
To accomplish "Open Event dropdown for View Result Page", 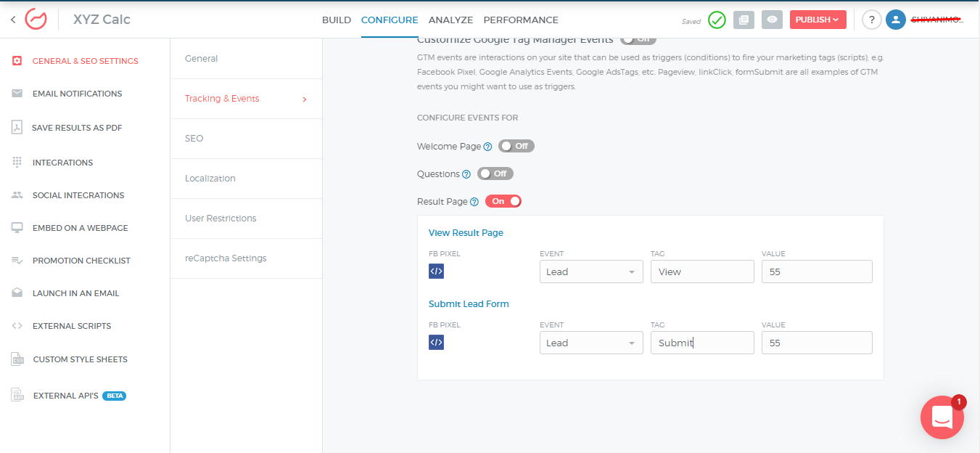I will click(591, 272).
